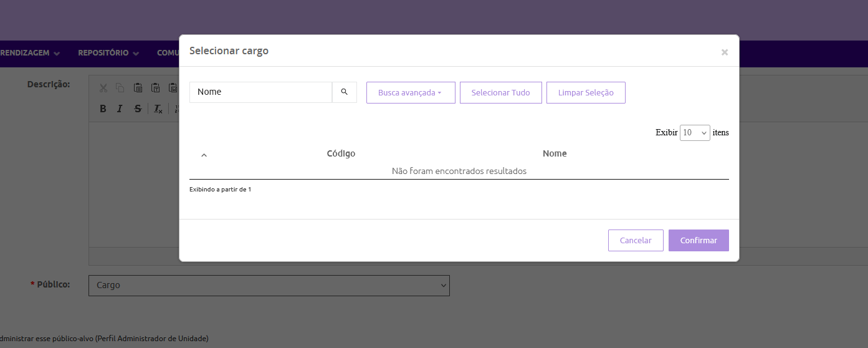Image resolution: width=868 pixels, height=348 pixels.
Task: Sort by the Código column header
Action: click(x=341, y=153)
